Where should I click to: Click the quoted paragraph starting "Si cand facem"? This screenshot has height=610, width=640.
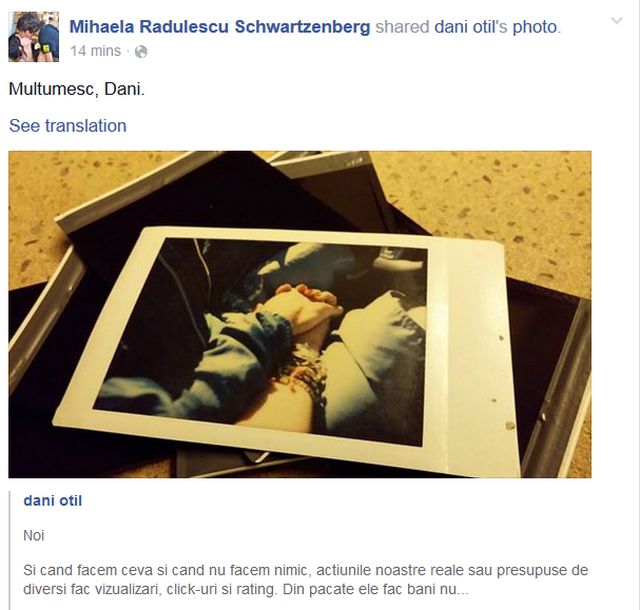coord(305,579)
